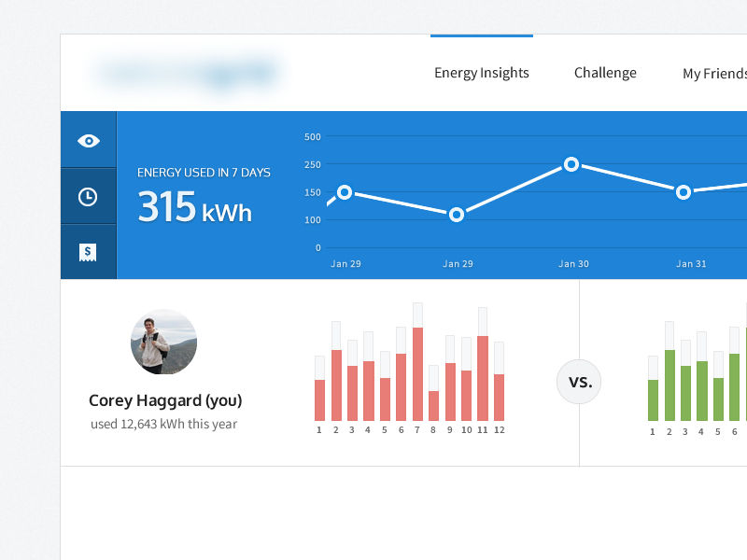Click the 315 kWh energy total

point(194,207)
